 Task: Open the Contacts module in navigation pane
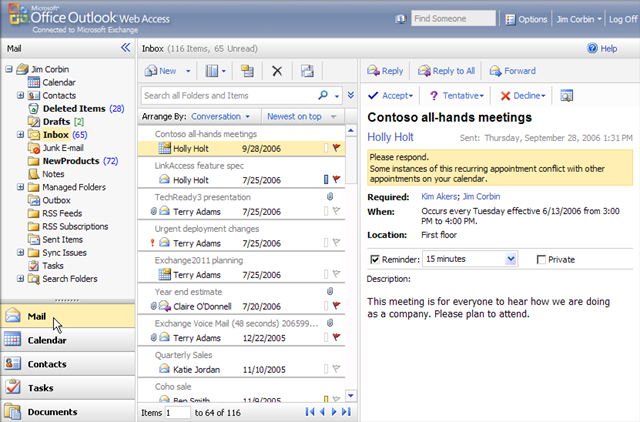click(68, 364)
